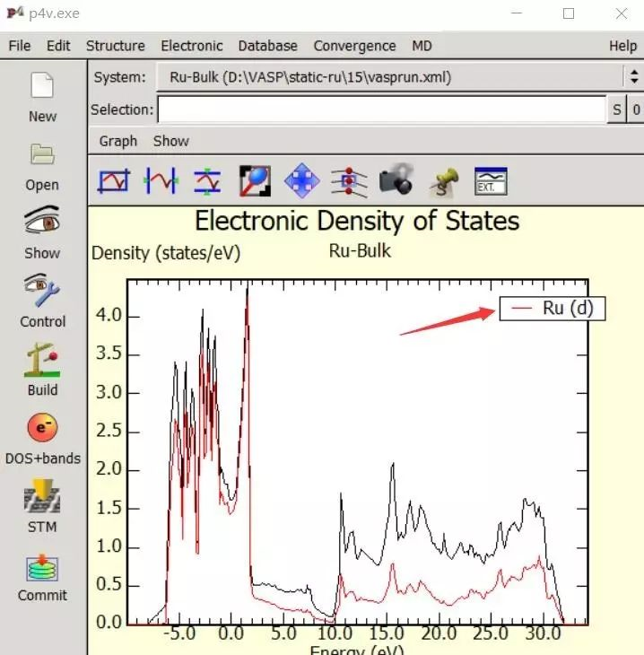
Task: Click the Selection text input field
Action: point(382,109)
